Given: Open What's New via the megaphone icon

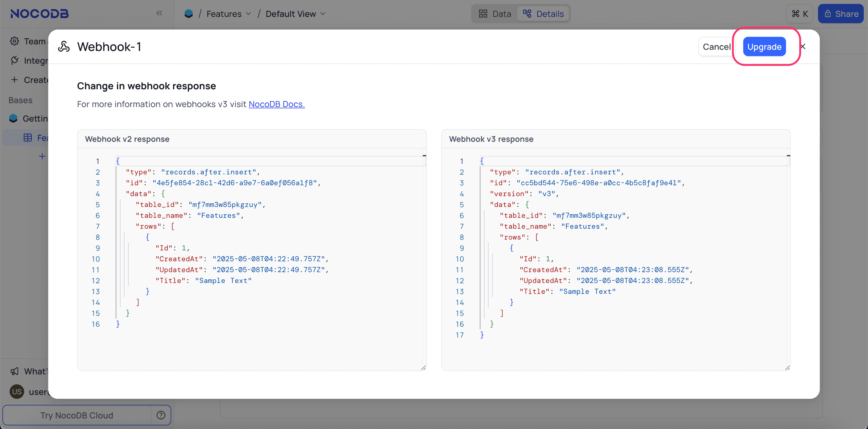Looking at the screenshot, I should (x=14, y=371).
